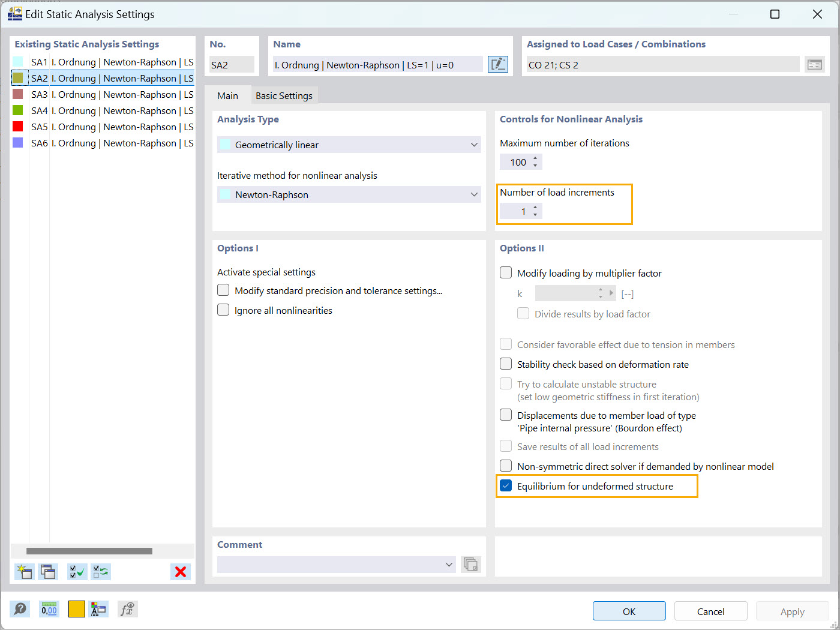
Task: Open the assigned load cases selection icon
Action: click(x=814, y=64)
